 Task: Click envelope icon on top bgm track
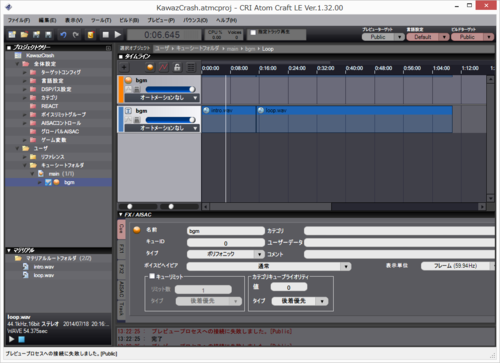(129, 89)
